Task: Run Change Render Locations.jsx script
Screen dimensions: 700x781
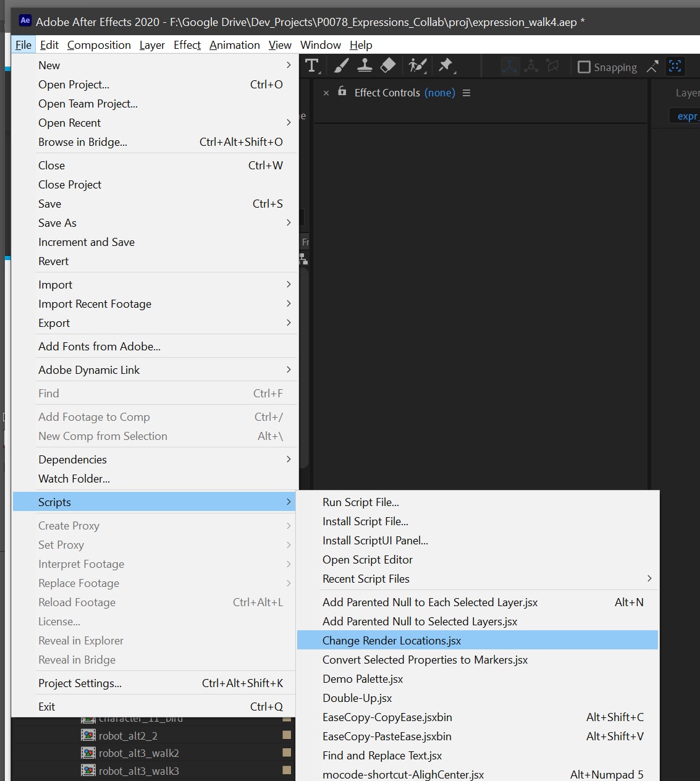Action: pos(478,641)
